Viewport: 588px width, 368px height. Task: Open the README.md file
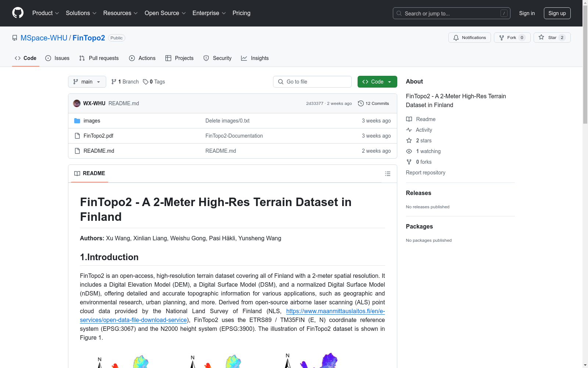[99, 151]
